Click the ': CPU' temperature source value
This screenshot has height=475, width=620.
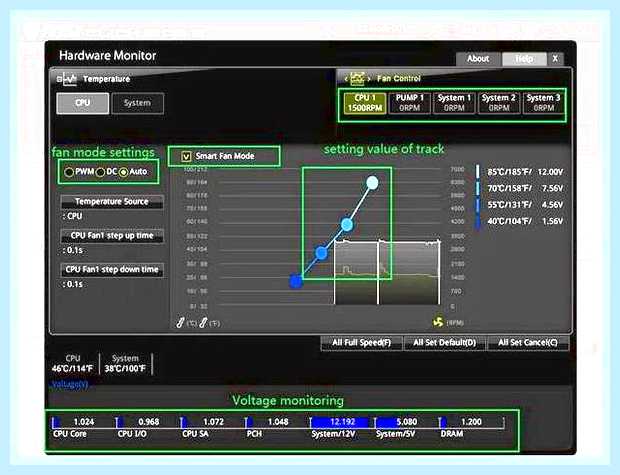[72, 216]
